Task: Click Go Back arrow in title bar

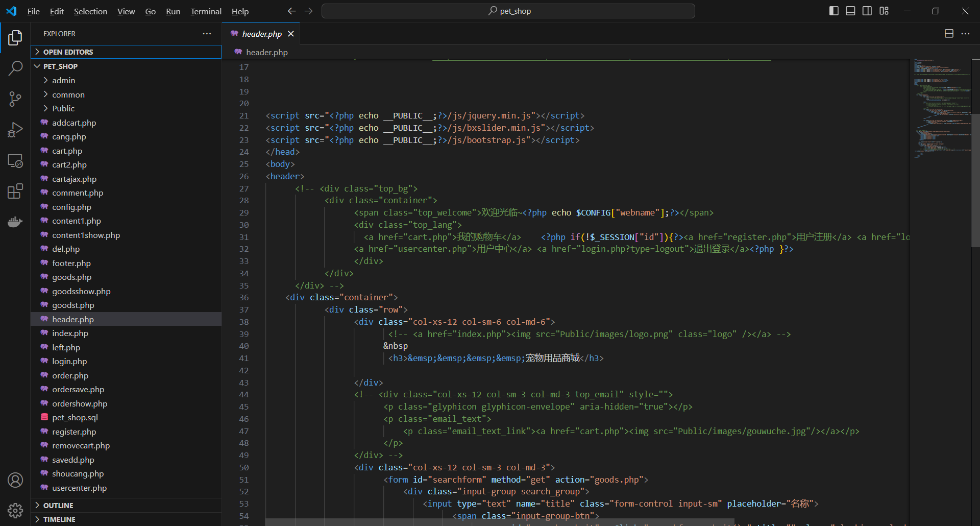Action: (x=292, y=11)
